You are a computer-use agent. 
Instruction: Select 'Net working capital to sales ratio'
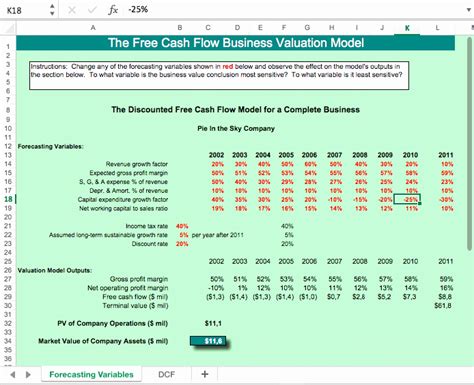click(123, 208)
